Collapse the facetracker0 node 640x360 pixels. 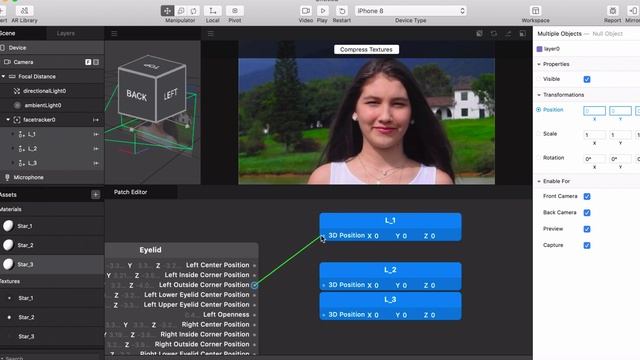click(x=8, y=120)
